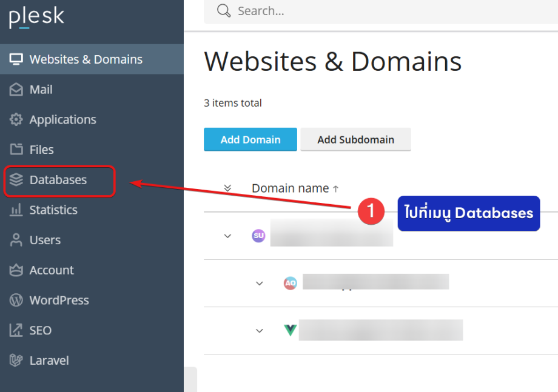Open the Users section
This screenshot has width=558, height=392.
tap(92, 241)
